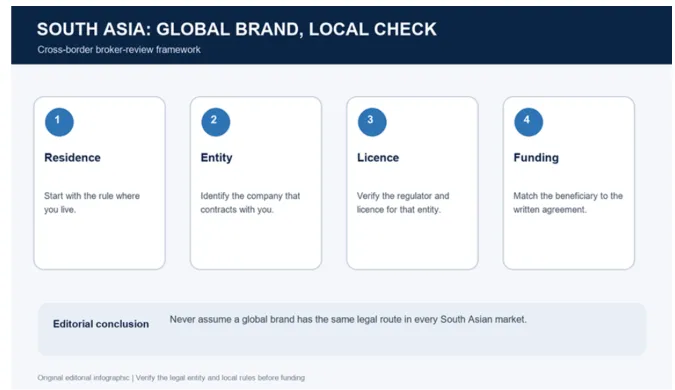Click 'Verify the regulator and licence' description

403,203
